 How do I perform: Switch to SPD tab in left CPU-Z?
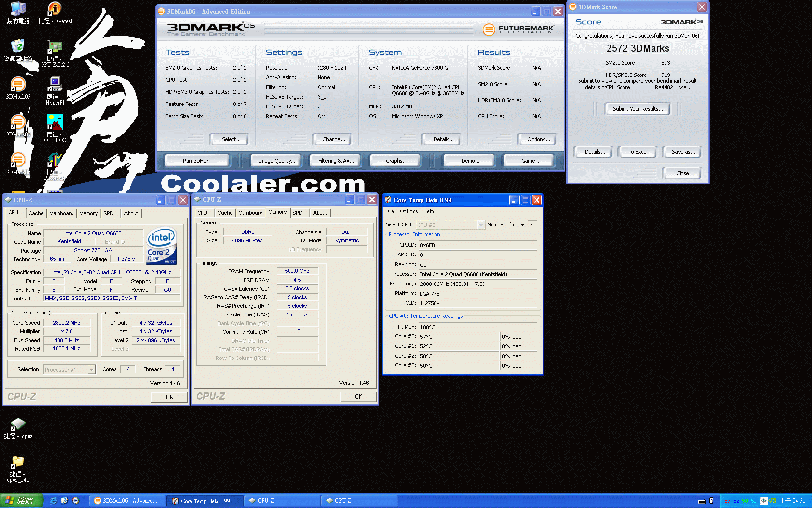point(109,213)
